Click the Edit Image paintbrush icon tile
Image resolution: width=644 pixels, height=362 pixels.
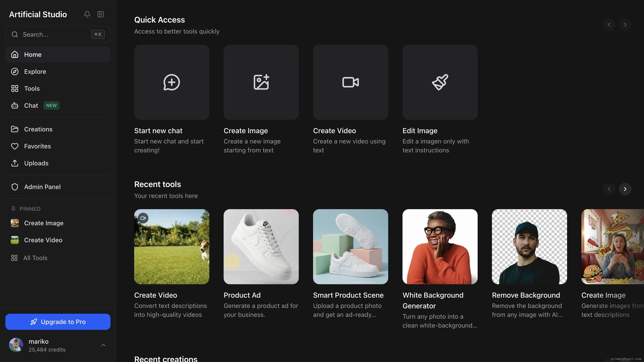pyautogui.click(x=440, y=82)
